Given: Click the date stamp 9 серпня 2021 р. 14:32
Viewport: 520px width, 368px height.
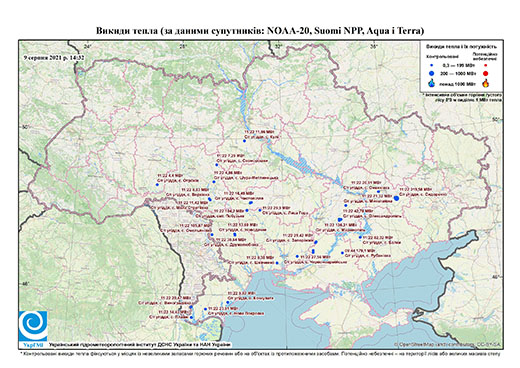Looking at the screenshot, I should point(54,57).
